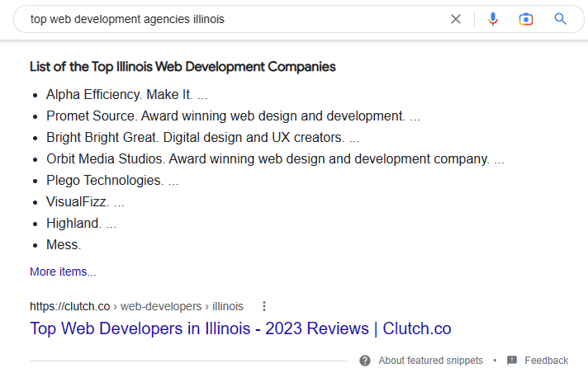Image resolution: width=588 pixels, height=373 pixels.
Task: Submit search with magnifying glass icon
Action: pos(560,19)
